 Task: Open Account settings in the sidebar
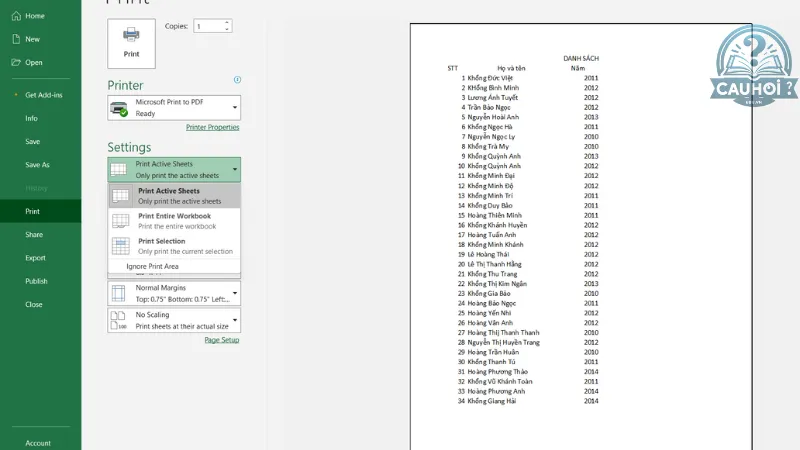point(40,443)
